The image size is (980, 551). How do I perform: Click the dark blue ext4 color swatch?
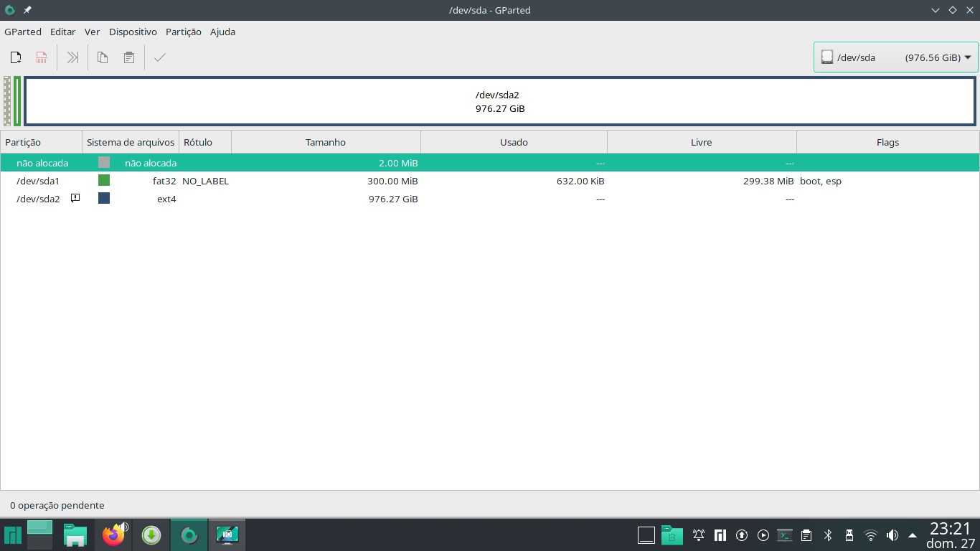coord(104,199)
